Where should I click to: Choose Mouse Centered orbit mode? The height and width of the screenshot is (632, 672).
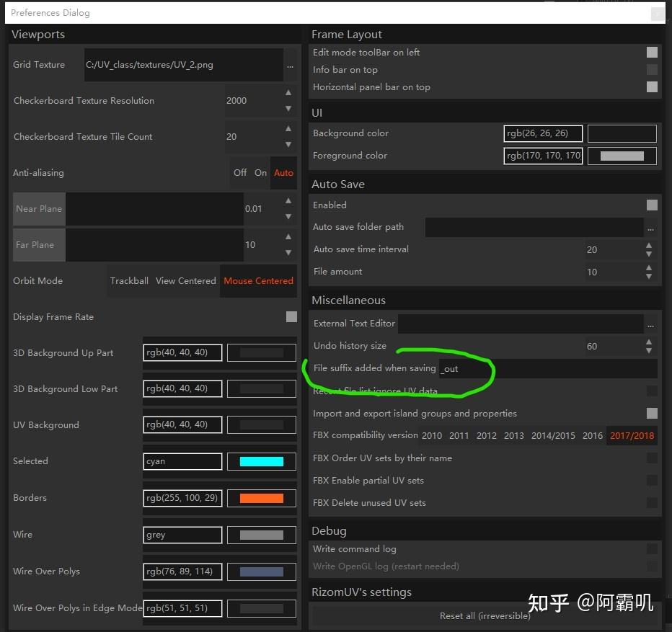pyautogui.click(x=258, y=280)
